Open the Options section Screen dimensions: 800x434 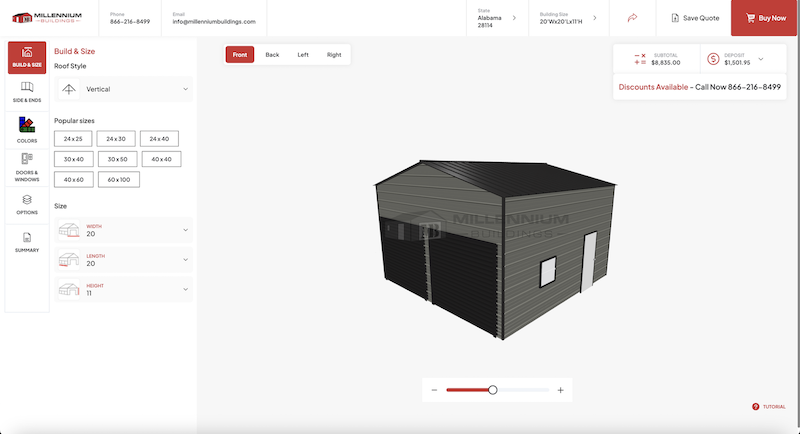pyautogui.click(x=27, y=203)
